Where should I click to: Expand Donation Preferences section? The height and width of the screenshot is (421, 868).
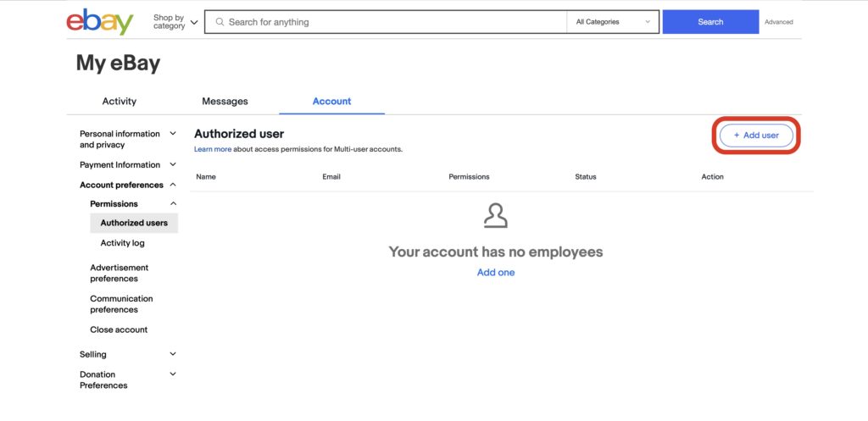[x=129, y=379]
